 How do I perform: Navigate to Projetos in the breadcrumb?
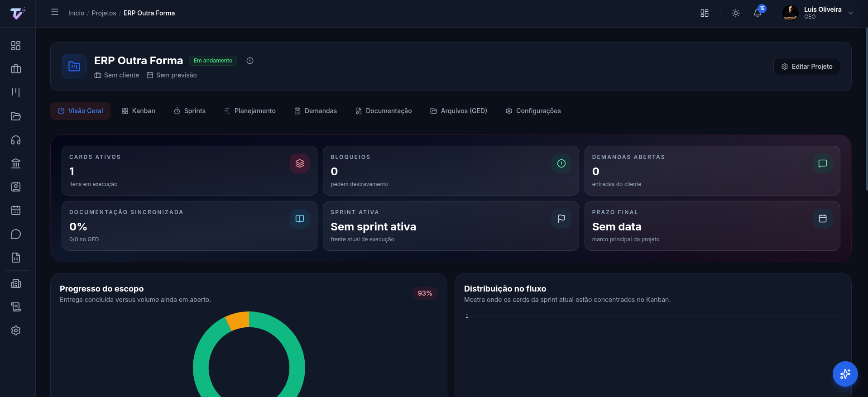(104, 13)
